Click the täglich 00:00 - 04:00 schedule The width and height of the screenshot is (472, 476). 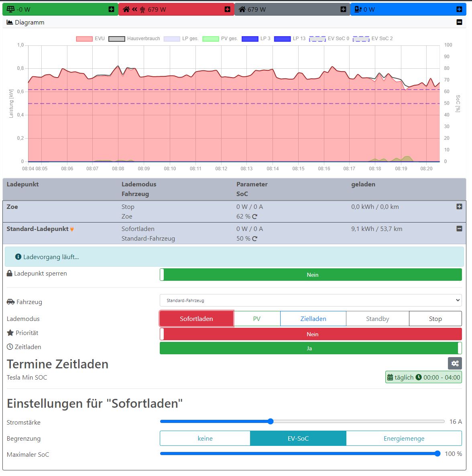click(x=423, y=377)
